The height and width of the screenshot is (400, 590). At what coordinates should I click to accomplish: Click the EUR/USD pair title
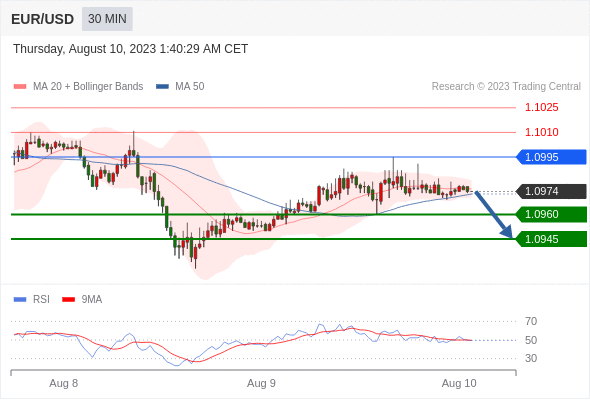pyautogui.click(x=43, y=19)
